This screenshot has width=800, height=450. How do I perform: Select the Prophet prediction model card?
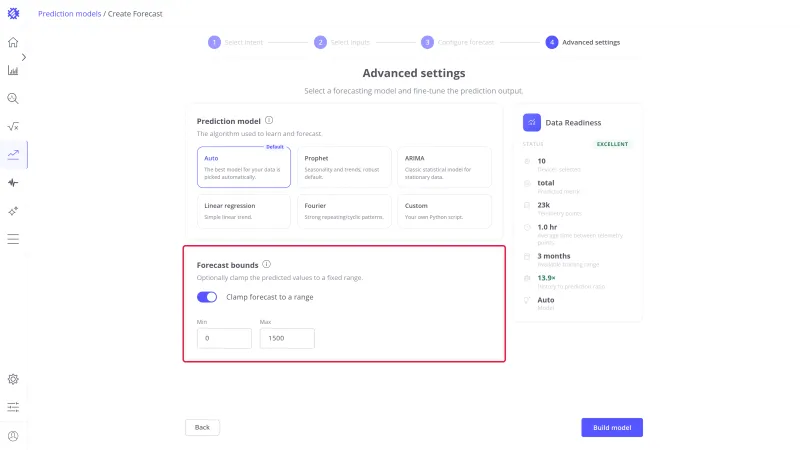click(344, 167)
